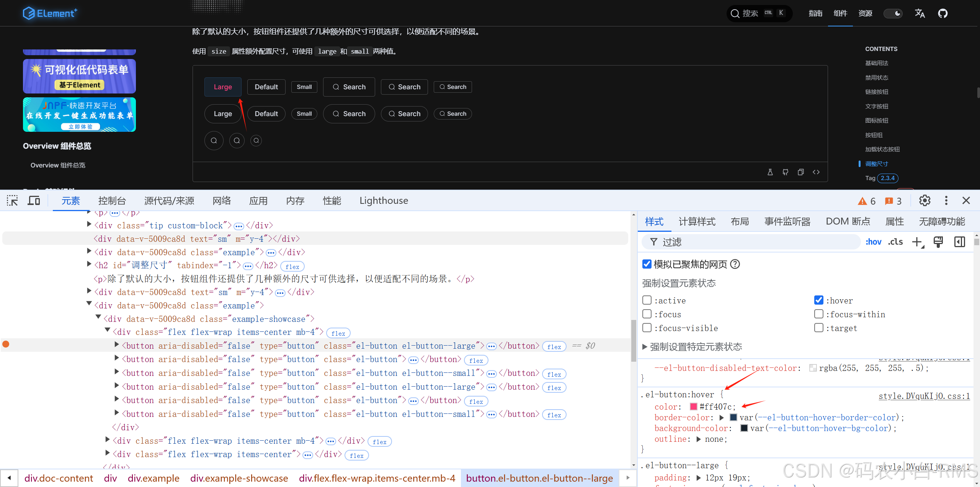Viewport: 980px width, 487px height.
Task: Click the #ff407c color swatch
Action: point(693,407)
